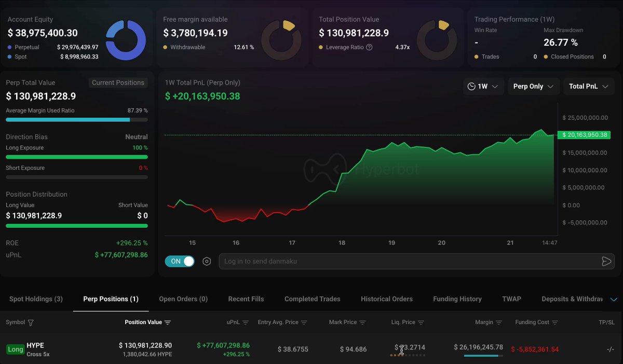The width and height of the screenshot is (623, 364).
Task: Click the HYPE symbol name
Action: point(35,345)
